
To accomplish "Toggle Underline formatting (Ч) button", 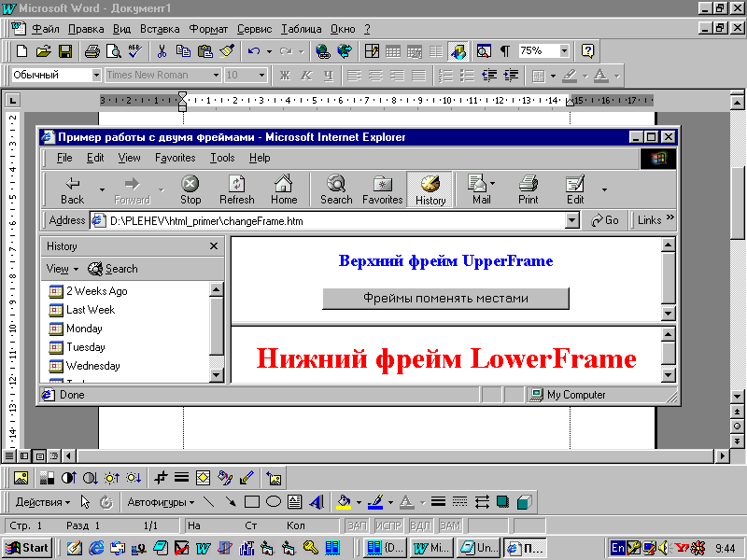I will pos(329,76).
